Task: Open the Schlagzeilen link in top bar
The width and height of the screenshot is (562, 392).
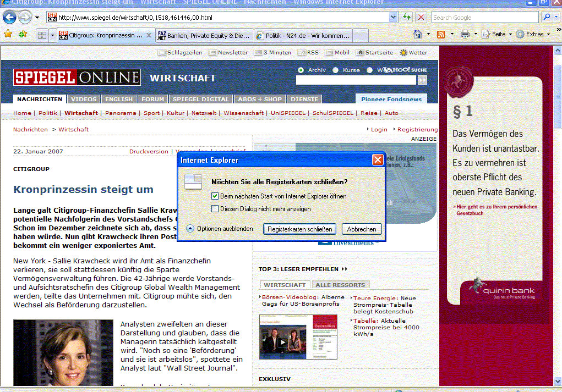Action: point(181,52)
